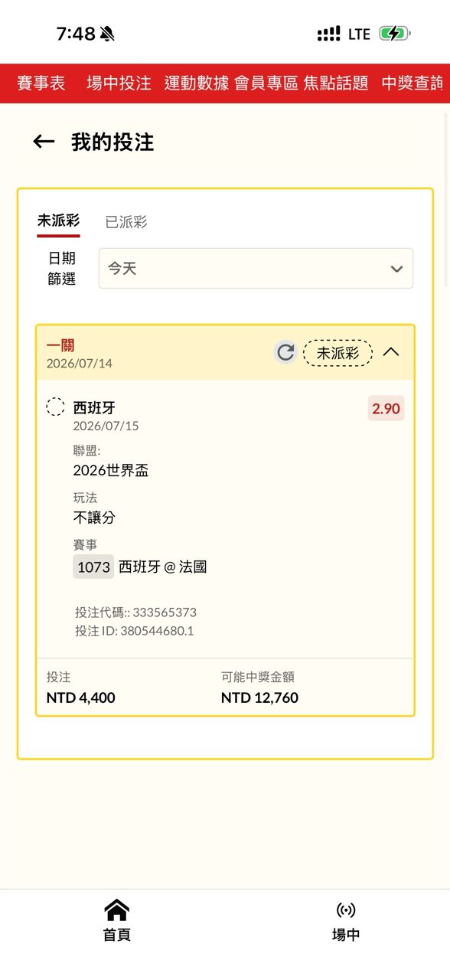Tap the cellular signal bars icon
The width and height of the screenshot is (450, 980).
(329, 34)
